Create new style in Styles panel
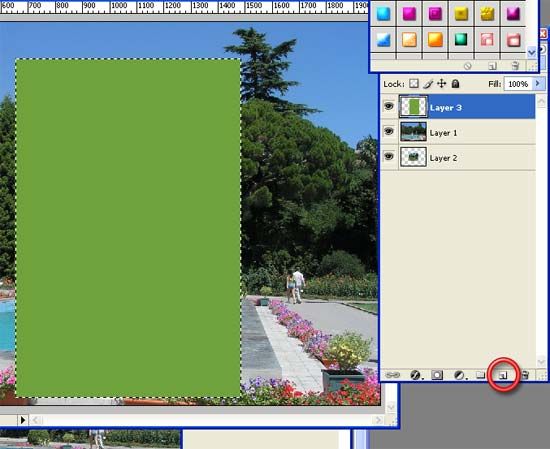This screenshot has width=550, height=449. click(x=492, y=66)
